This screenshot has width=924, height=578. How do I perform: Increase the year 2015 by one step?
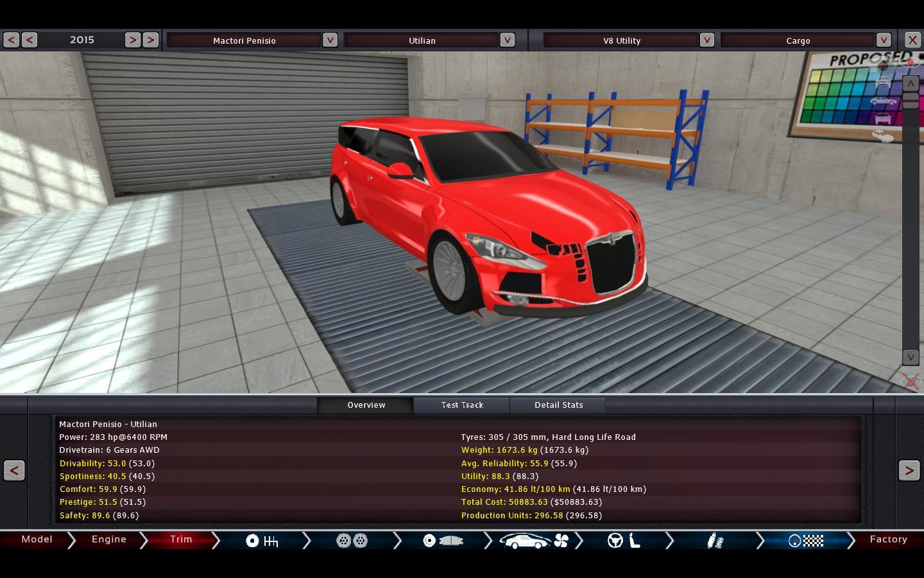(133, 40)
